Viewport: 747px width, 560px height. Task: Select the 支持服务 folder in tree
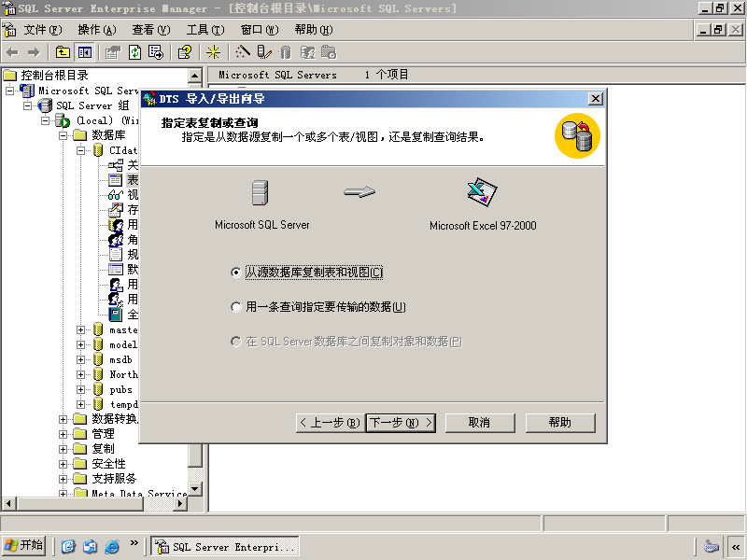point(114,479)
